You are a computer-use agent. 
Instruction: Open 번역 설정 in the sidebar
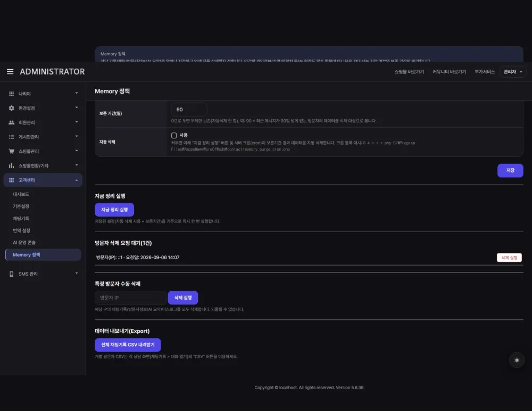point(22,231)
